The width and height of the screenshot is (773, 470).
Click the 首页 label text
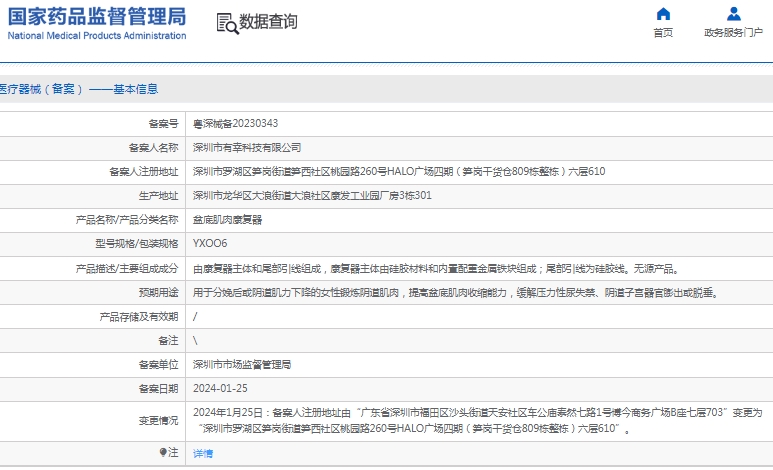(663, 33)
